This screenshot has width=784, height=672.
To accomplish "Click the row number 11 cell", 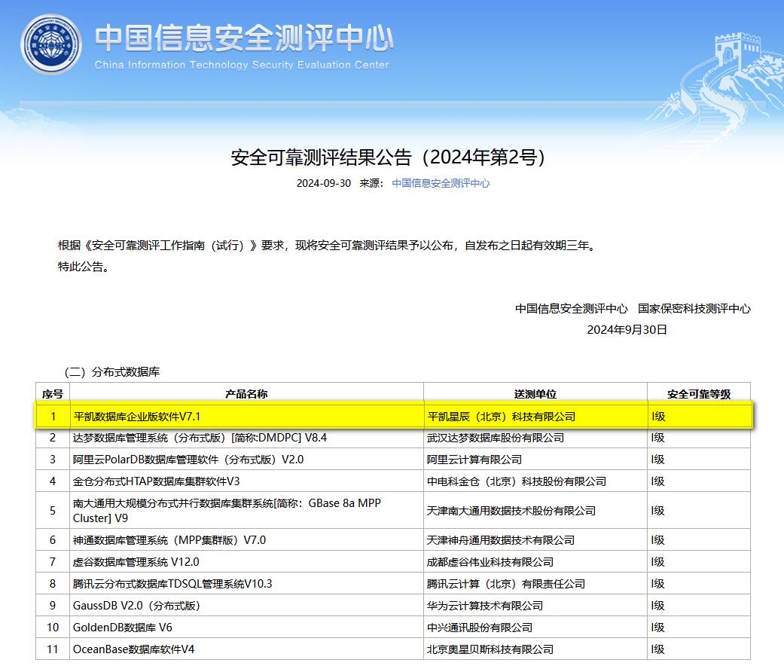I will coord(53,649).
